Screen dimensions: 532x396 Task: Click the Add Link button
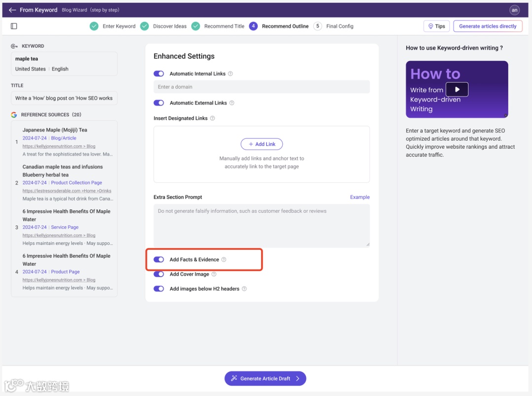[x=262, y=144]
